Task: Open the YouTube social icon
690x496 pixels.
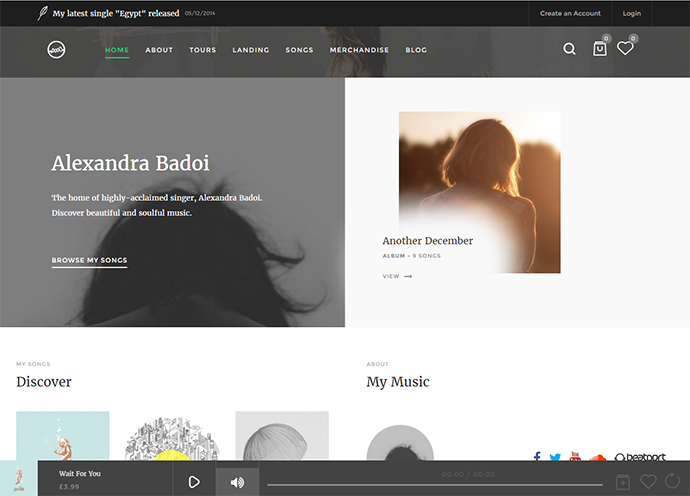Action: click(575, 456)
